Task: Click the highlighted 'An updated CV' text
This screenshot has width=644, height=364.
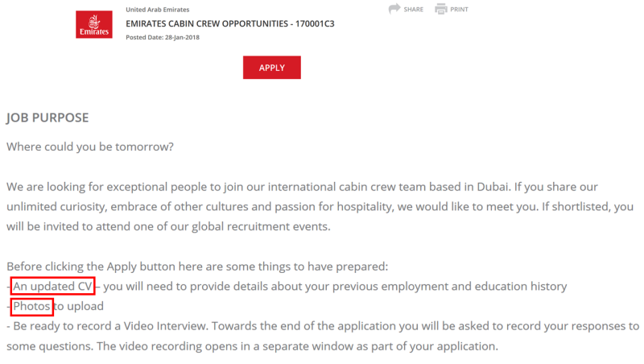Action: pos(53,286)
